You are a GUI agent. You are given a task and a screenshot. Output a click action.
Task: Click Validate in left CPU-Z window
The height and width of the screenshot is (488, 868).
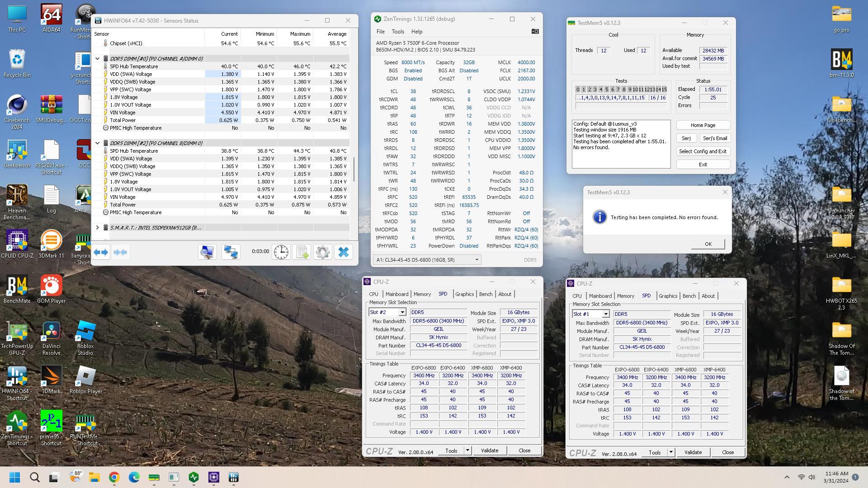pyautogui.click(x=489, y=450)
